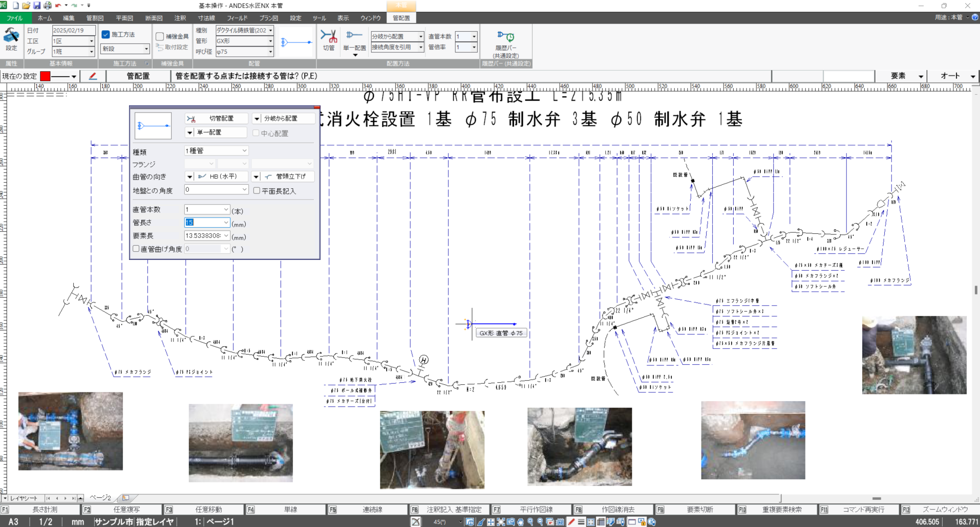The width and height of the screenshot is (980, 527).
Task: Click the New file icon in quick access
Action: [x=16, y=6]
